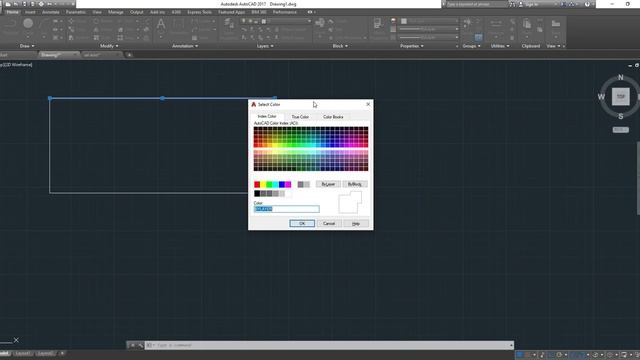
Task: Add a new layout with plus button
Action: click(x=62, y=353)
